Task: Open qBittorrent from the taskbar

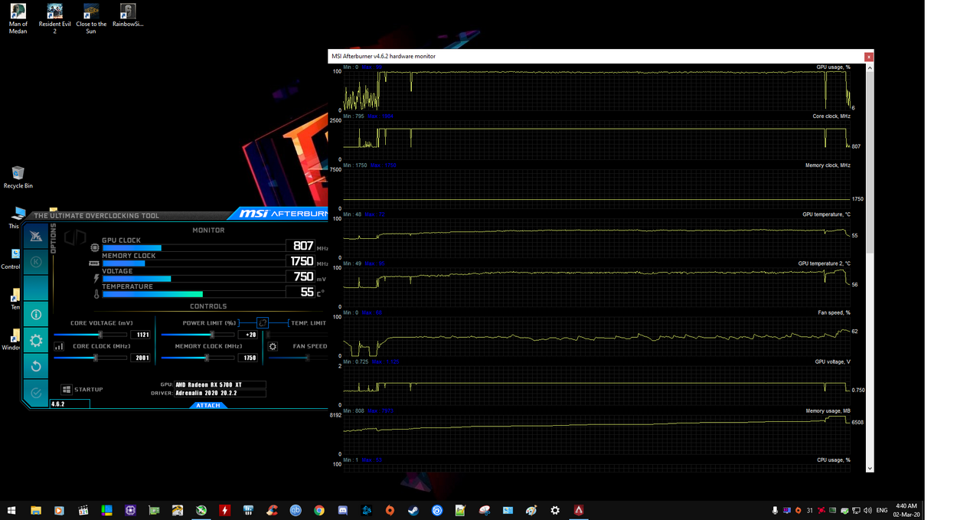Action: [296, 510]
